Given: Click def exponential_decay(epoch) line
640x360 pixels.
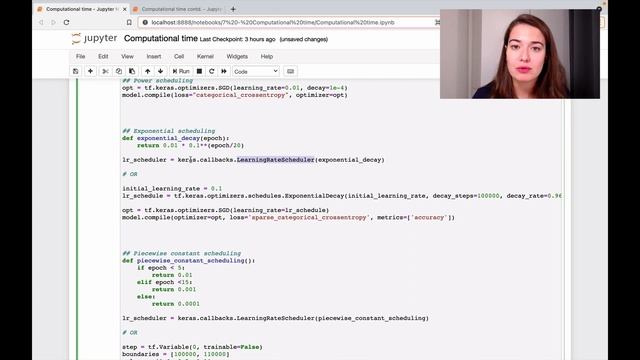Looking at the screenshot, I should [176, 138].
